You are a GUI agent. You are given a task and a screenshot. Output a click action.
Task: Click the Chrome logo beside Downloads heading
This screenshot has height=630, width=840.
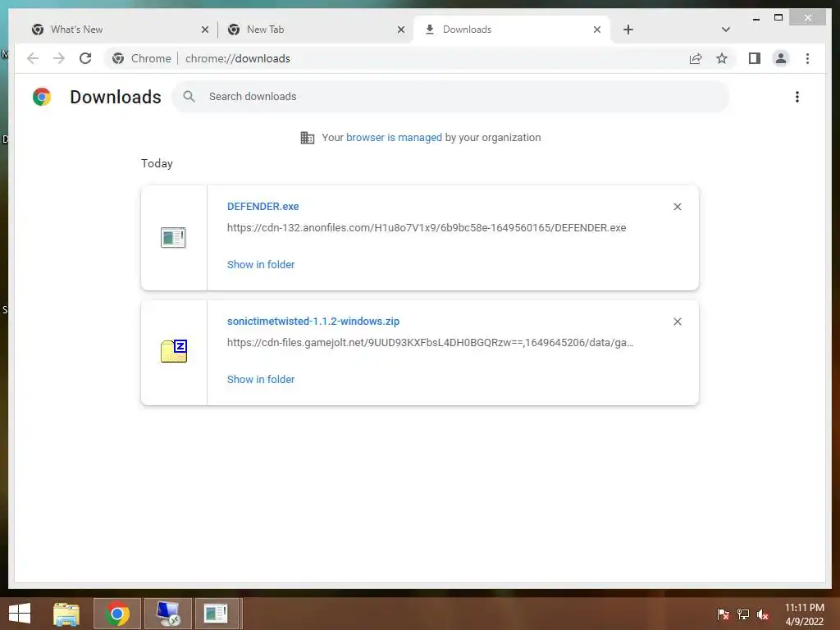42,97
